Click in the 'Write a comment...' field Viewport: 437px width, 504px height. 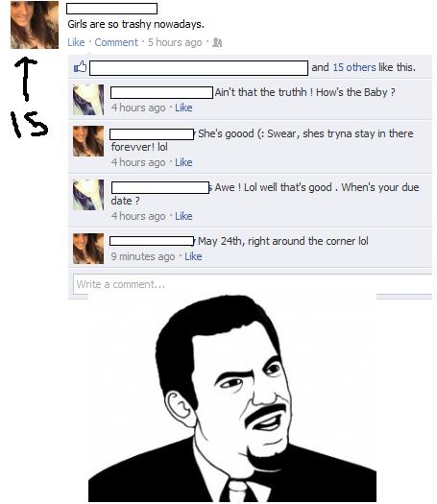[253, 284]
